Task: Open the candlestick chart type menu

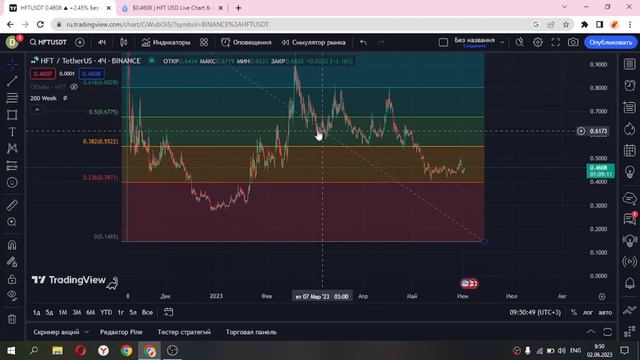Action: coord(123,42)
